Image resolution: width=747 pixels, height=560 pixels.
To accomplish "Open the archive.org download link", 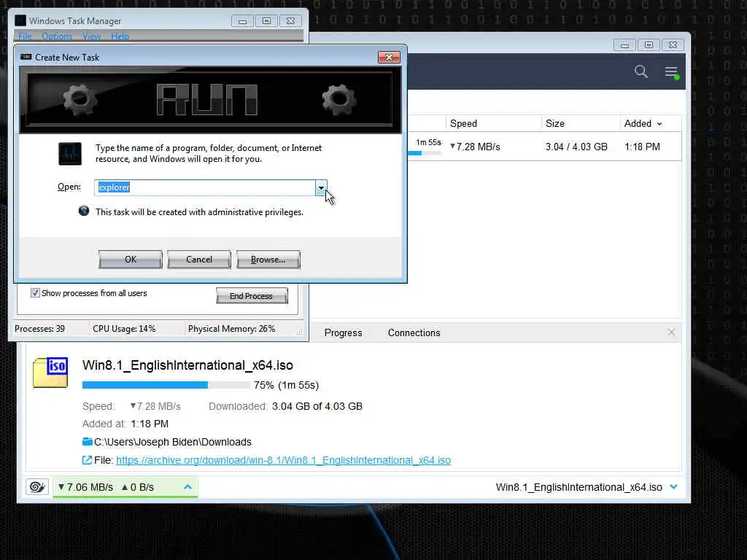I will point(284,460).
